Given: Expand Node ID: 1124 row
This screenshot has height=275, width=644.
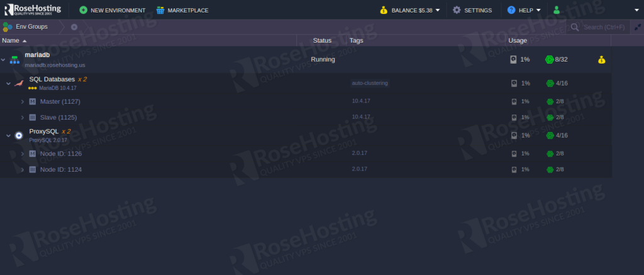Looking at the screenshot, I should (x=23, y=169).
